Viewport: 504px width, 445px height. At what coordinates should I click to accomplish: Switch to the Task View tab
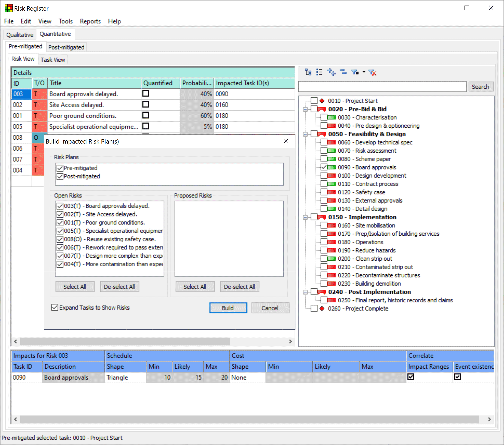[53, 60]
